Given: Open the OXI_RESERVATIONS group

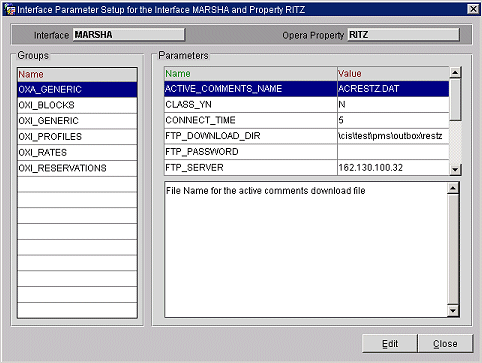Looking at the screenshot, I should 77,168.
